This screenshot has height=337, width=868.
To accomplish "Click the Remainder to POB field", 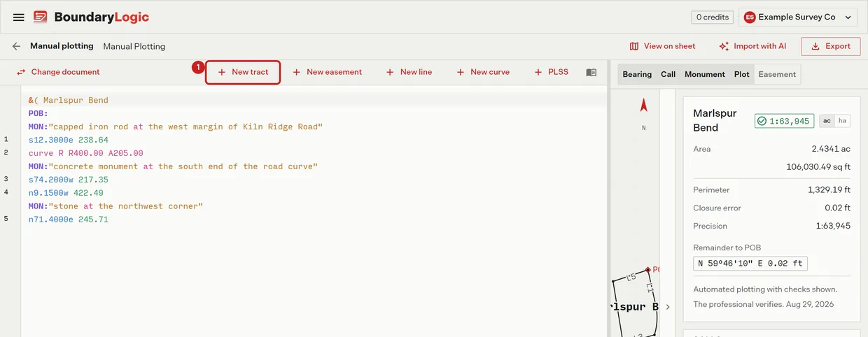I will (750, 264).
